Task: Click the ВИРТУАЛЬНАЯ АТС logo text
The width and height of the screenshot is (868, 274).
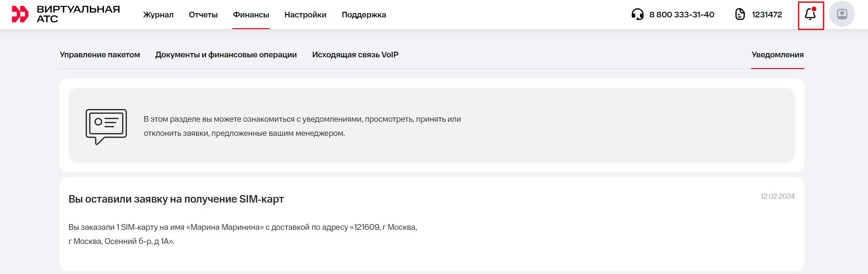Action: point(78,14)
